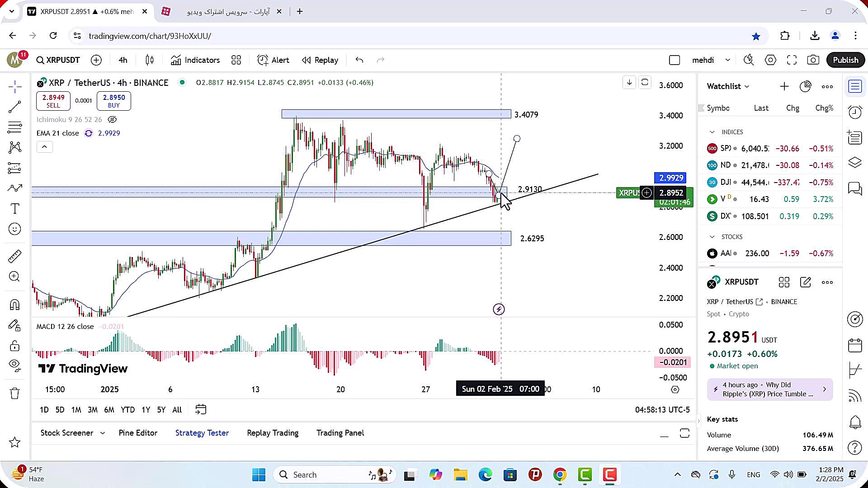Open the Strategy Tester tab
The height and width of the screenshot is (488, 868).
tap(202, 433)
